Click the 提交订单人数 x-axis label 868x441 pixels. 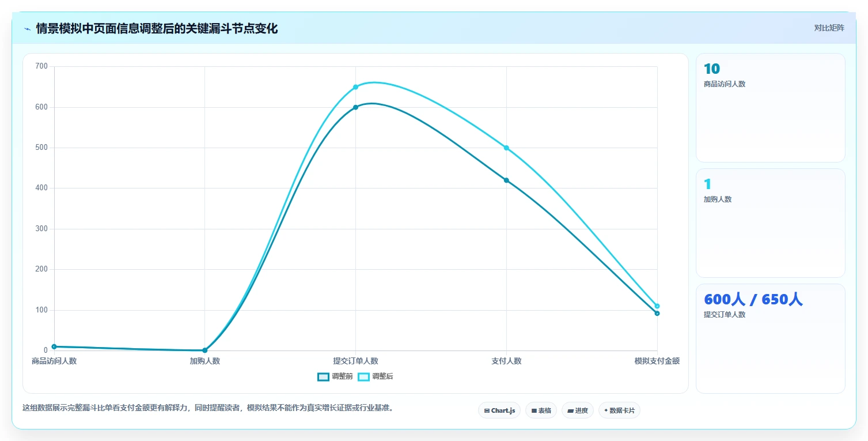355,361
